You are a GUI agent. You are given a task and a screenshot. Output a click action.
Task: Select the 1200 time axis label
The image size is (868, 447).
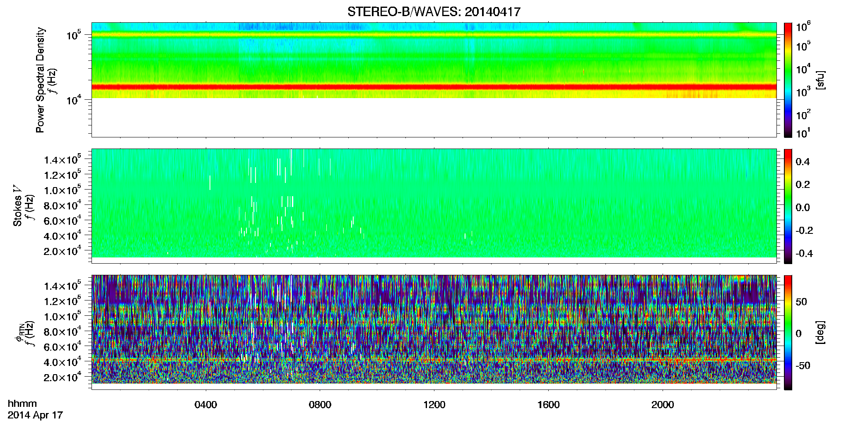coord(434,405)
